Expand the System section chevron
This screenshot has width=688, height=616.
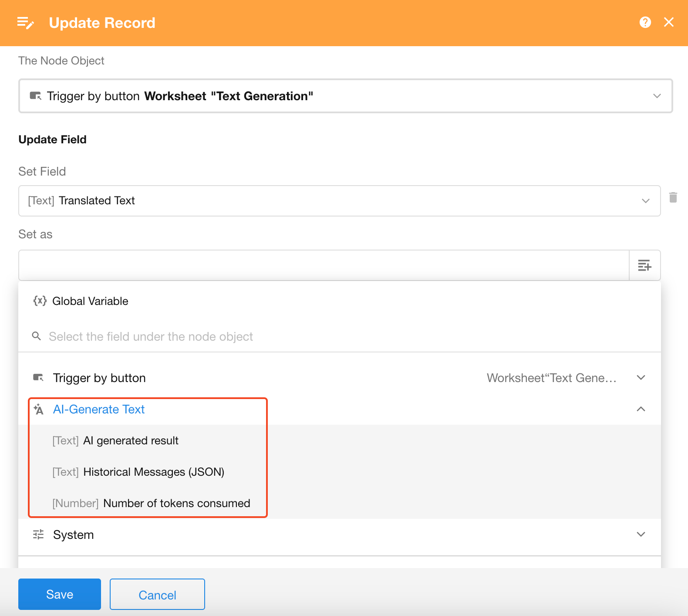[641, 535]
